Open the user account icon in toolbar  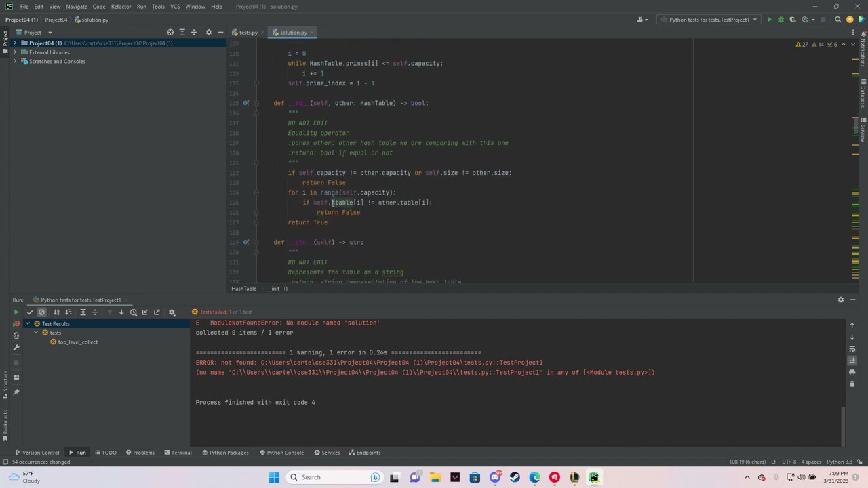coord(640,20)
